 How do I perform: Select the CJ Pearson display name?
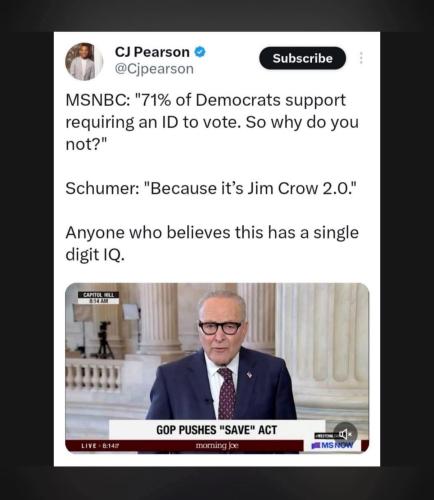click(x=152, y=52)
